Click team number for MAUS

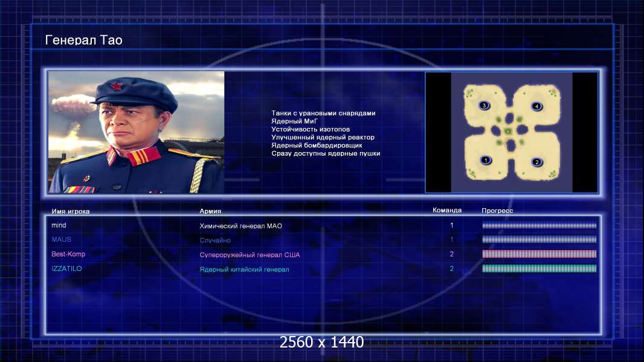click(451, 240)
